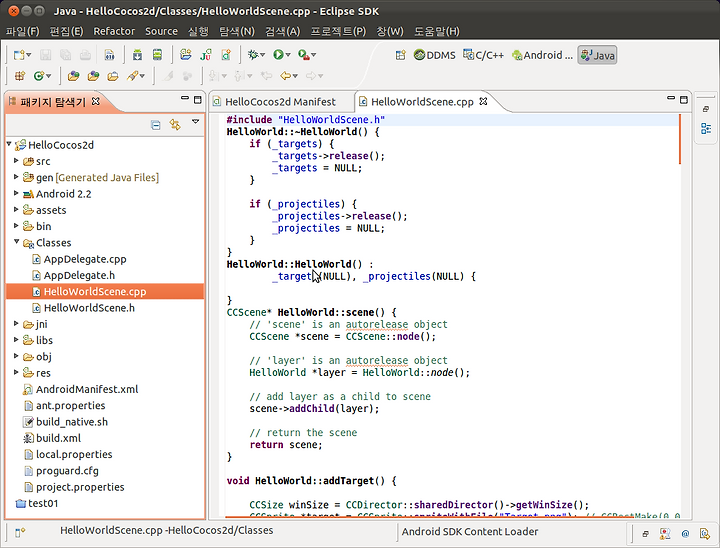Open the 프로젝트(P) menu

coord(338,31)
